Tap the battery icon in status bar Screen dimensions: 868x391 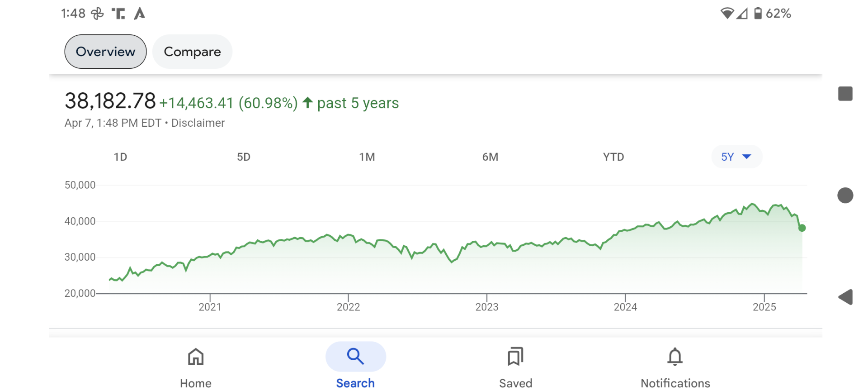click(758, 13)
